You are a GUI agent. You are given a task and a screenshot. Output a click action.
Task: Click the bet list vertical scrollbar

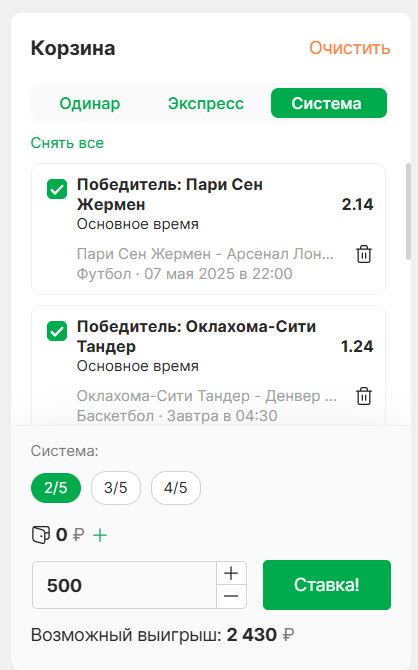click(x=408, y=211)
